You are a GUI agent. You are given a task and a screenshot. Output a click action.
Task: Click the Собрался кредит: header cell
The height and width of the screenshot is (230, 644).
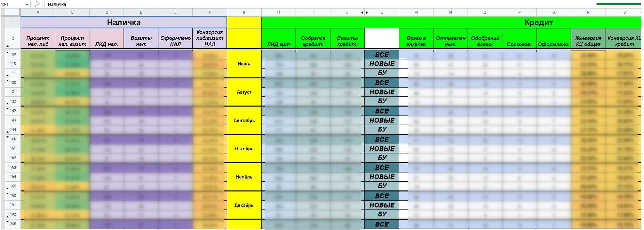313,38
